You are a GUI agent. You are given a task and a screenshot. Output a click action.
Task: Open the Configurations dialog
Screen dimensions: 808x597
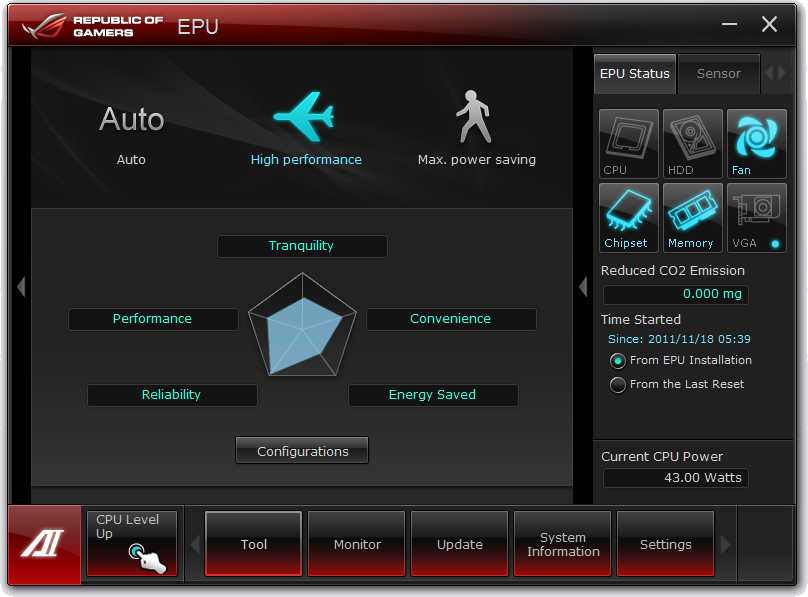[x=302, y=451]
